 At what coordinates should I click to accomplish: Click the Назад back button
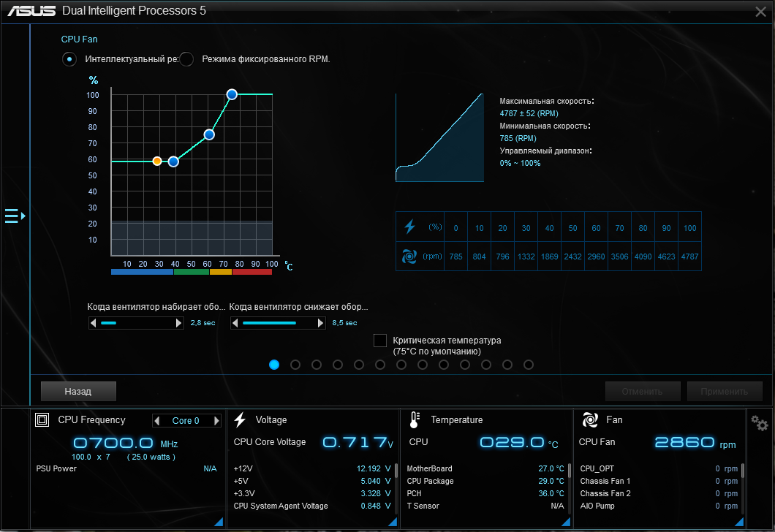click(x=78, y=391)
